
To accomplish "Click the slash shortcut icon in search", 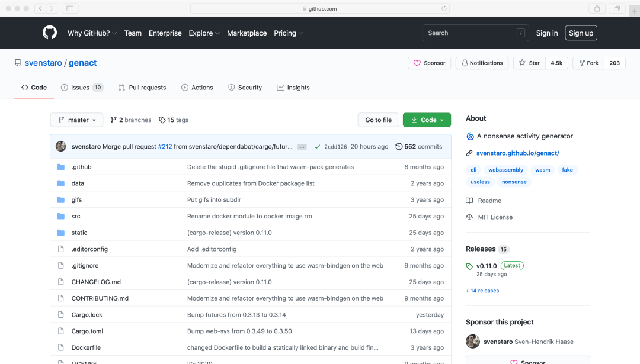I will [x=520, y=33].
